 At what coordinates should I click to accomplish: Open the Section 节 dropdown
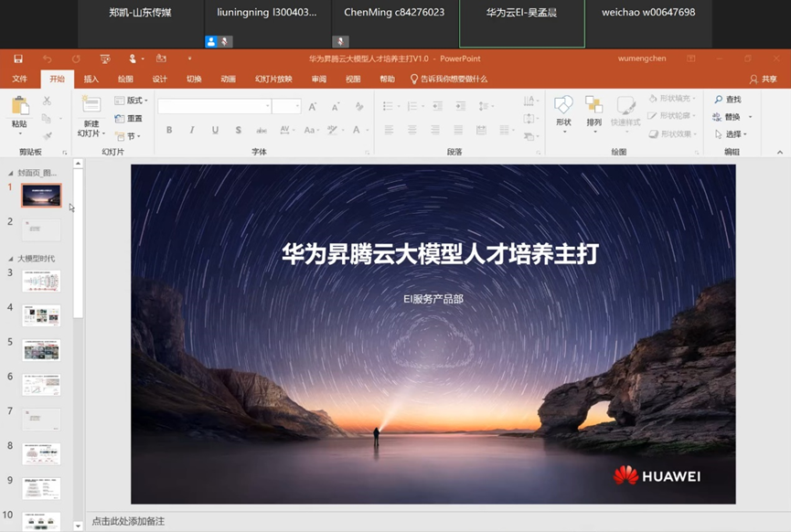tap(128, 136)
